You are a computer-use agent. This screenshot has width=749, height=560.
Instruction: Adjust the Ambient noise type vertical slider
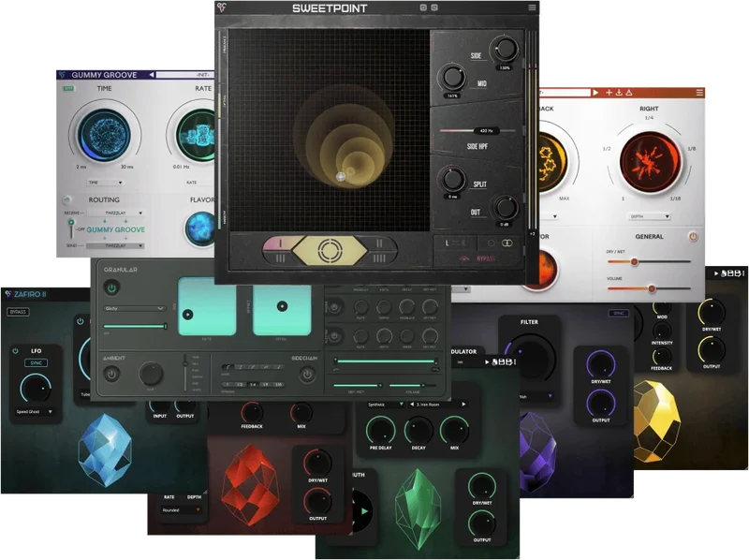pos(185,373)
